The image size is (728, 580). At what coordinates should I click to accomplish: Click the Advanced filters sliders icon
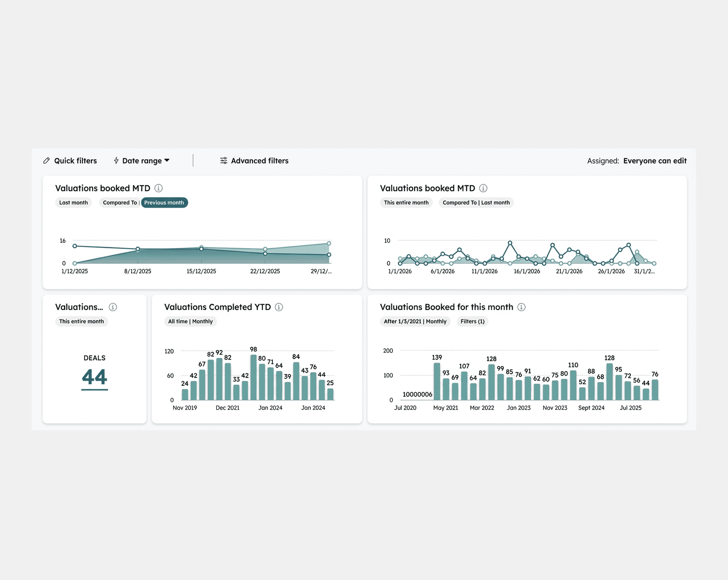[224, 161]
